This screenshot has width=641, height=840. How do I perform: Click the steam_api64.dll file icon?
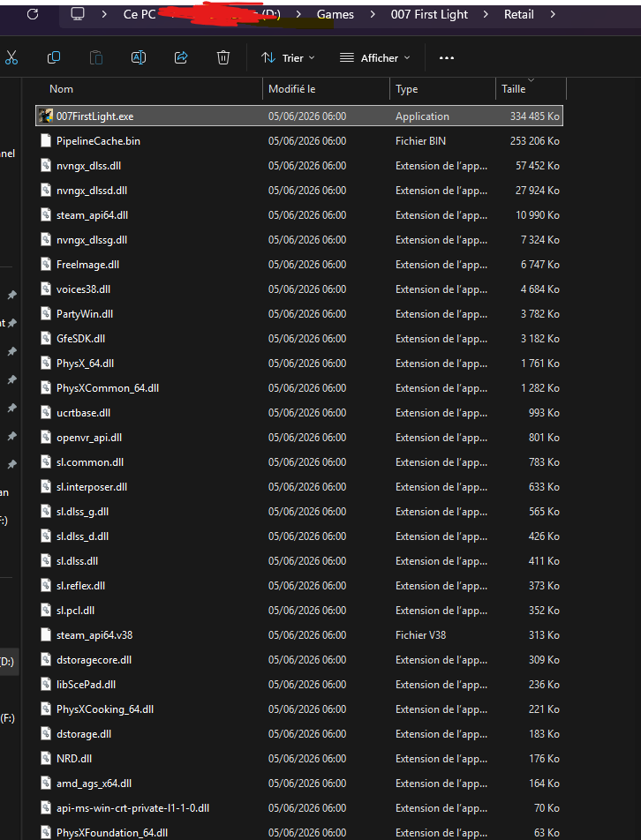(46, 214)
